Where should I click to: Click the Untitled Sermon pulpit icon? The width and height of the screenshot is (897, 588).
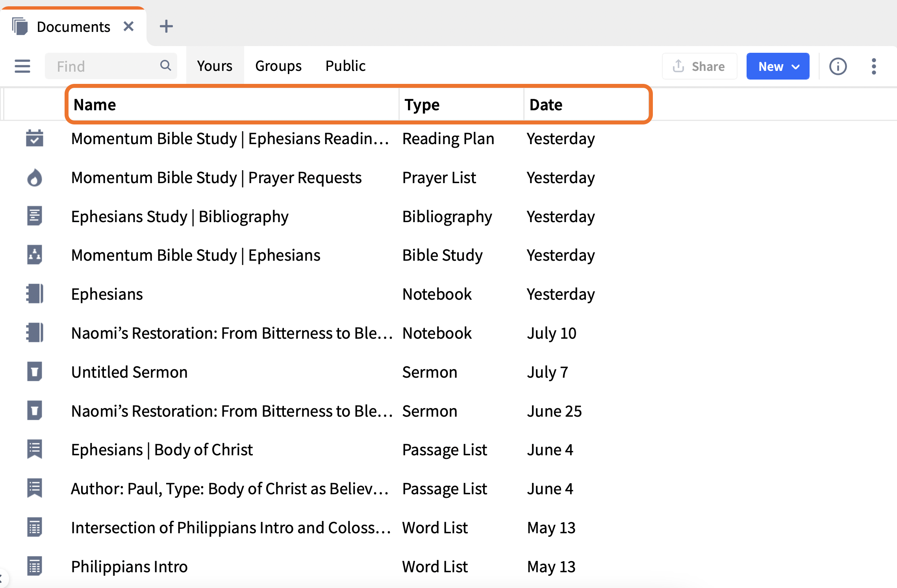(35, 371)
